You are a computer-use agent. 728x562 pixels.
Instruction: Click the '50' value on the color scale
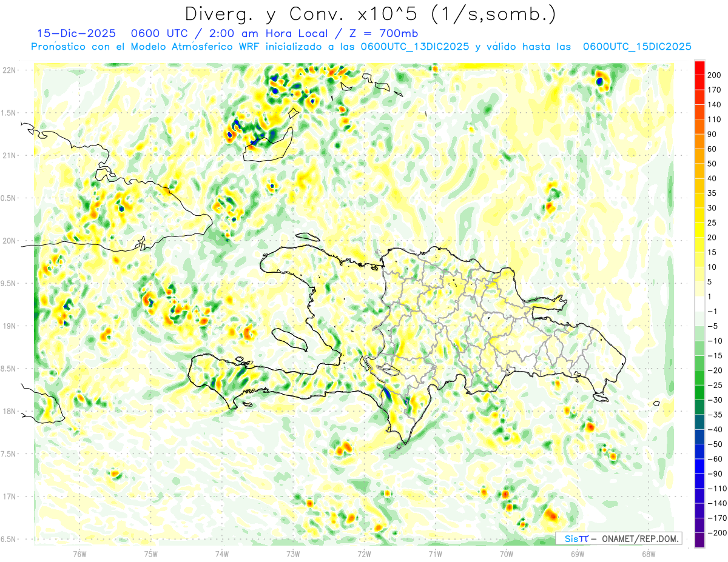point(713,164)
